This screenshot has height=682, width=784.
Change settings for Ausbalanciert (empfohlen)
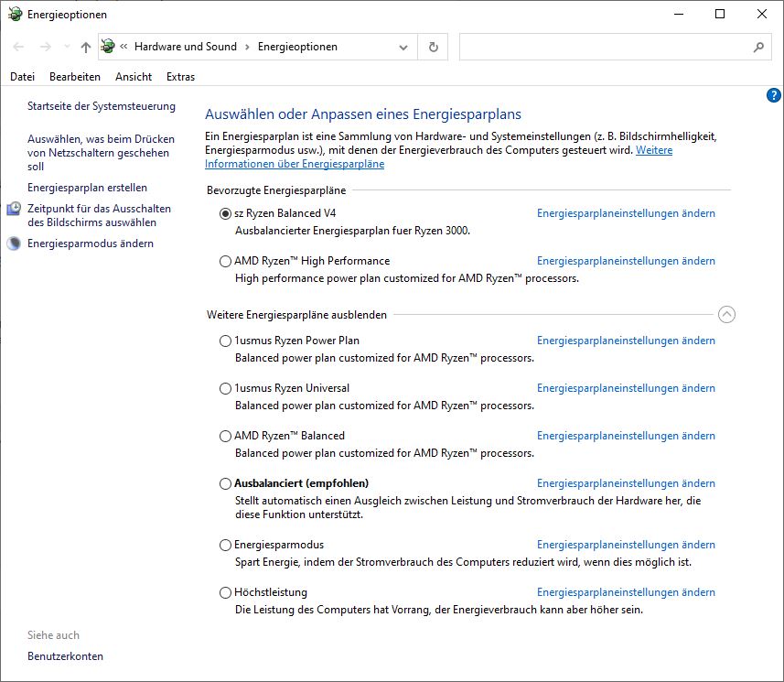[x=626, y=482]
